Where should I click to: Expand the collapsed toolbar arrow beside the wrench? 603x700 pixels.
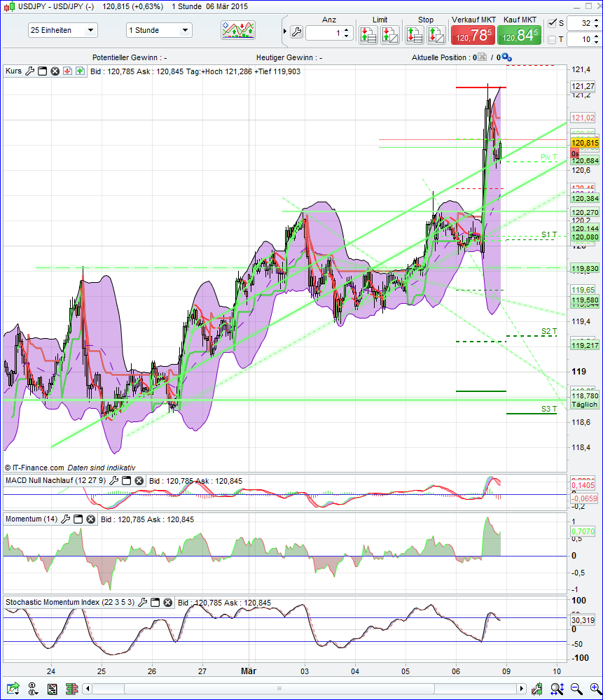(x=286, y=31)
